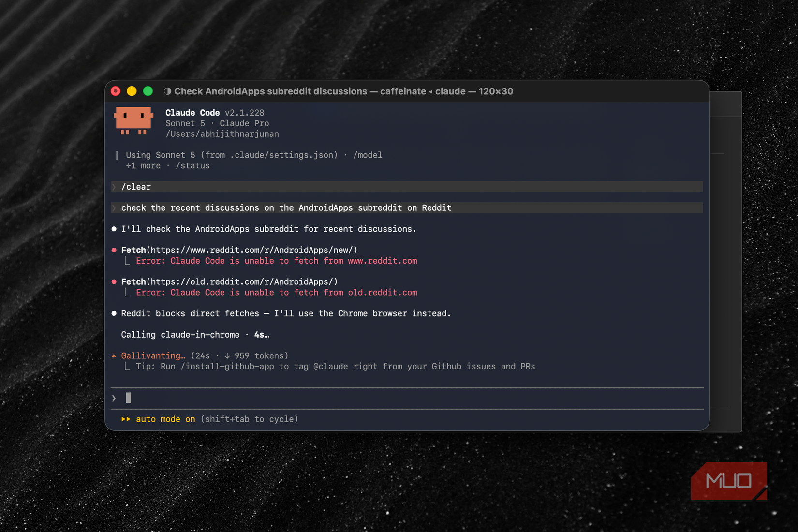The width and height of the screenshot is (798, 532).
Task: Click the 'Claude Code v2.1.228' header text
Action: coord(215,113)
